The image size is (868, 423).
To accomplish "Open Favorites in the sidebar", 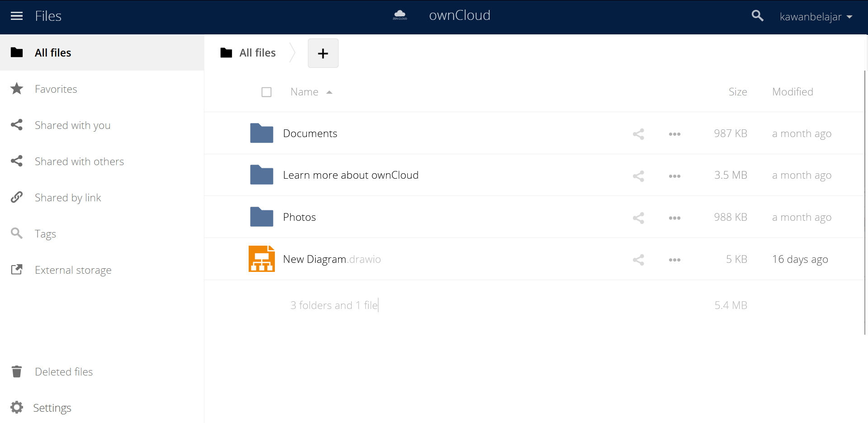I will point(56,89).
